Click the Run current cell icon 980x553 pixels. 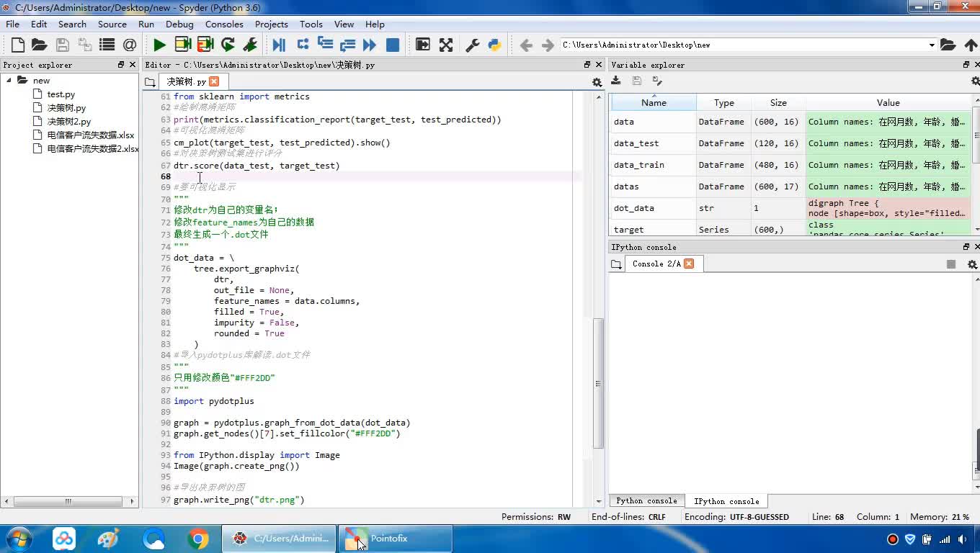pyautogui.click(x=182, y=45)
